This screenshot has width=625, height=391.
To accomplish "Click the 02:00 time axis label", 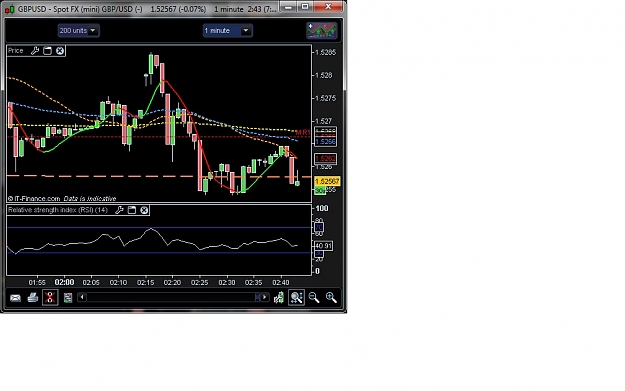I will (x=64, y=282).
